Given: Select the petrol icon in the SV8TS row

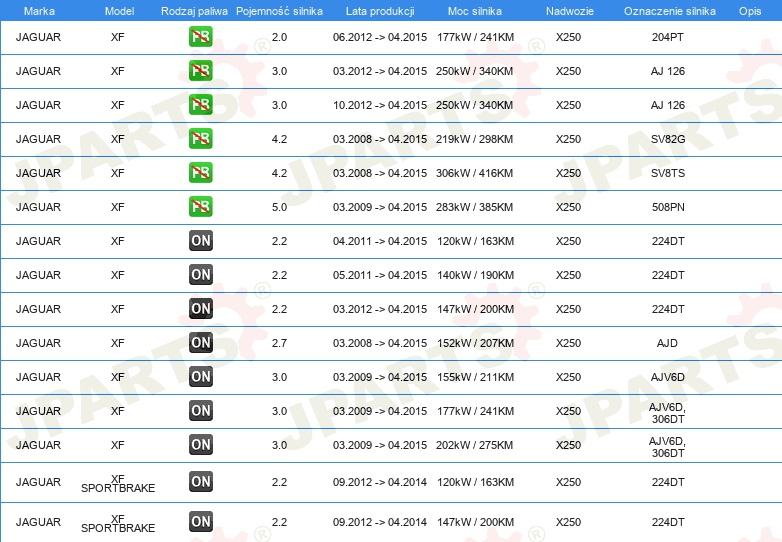Looking at the screenshot, I should tap(200, 173).
